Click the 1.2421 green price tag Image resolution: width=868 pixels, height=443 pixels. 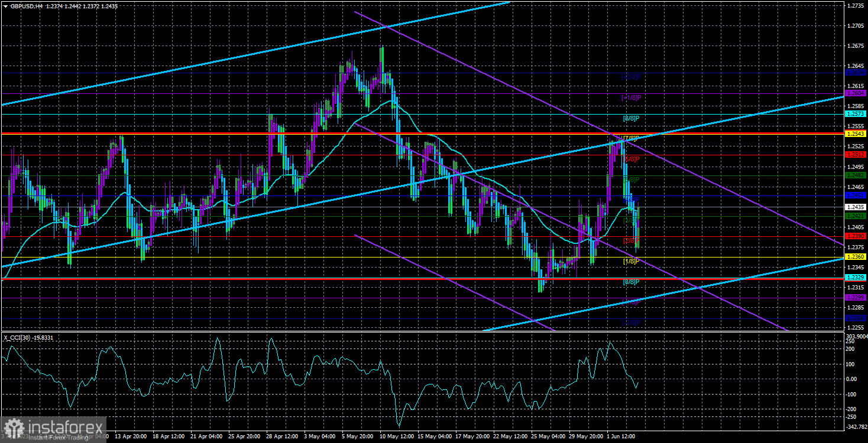tap(856, 216)
